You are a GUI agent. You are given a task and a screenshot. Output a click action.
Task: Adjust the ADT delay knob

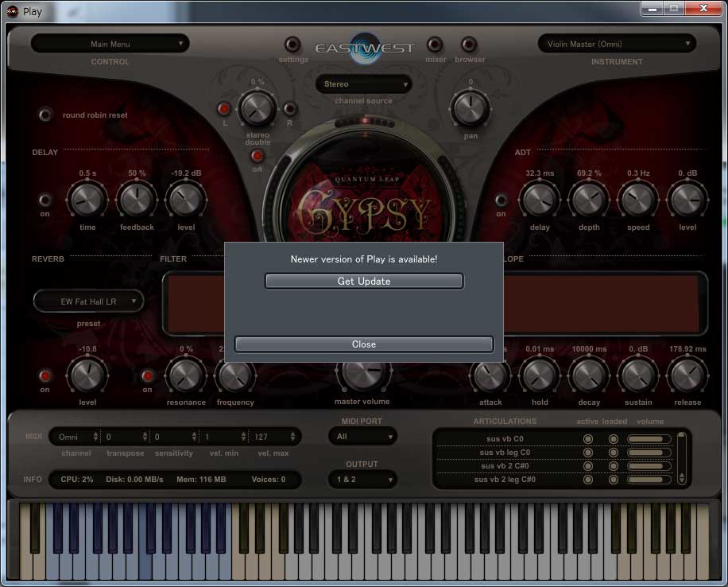(x=540, y=200)
